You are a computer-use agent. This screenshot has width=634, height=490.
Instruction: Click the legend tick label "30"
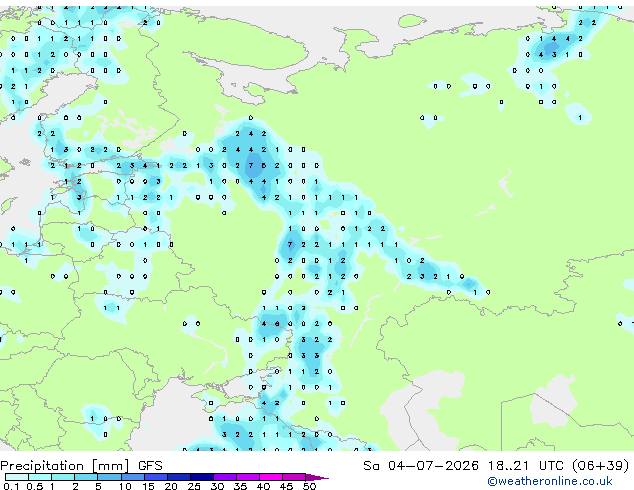pyautogui.click(x=217, y=486)
